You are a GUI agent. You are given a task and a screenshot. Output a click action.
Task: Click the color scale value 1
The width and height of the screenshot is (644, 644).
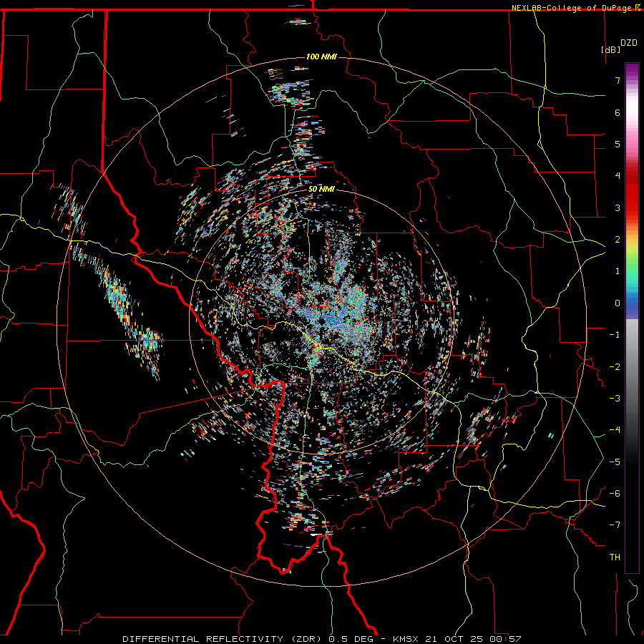point(618,271)
